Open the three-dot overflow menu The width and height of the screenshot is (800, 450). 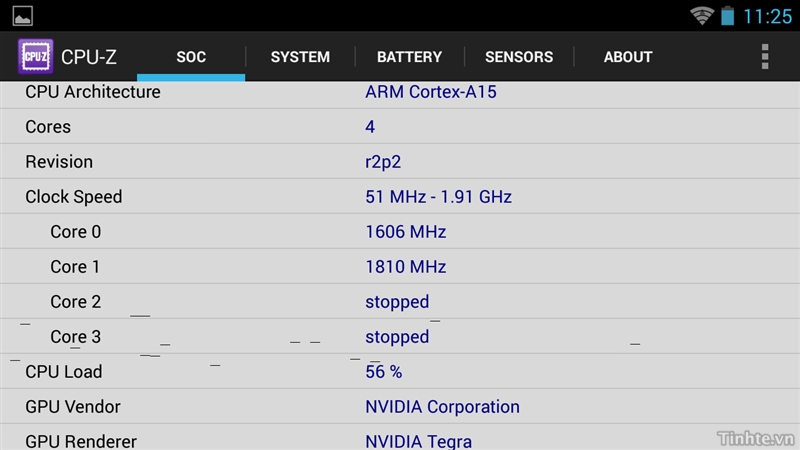coord(765,56)
